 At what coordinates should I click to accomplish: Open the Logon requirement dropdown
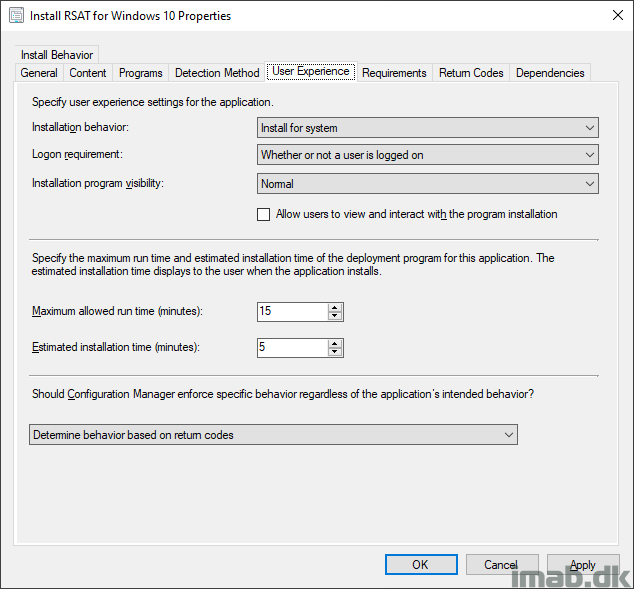click(x=428, y=155)
